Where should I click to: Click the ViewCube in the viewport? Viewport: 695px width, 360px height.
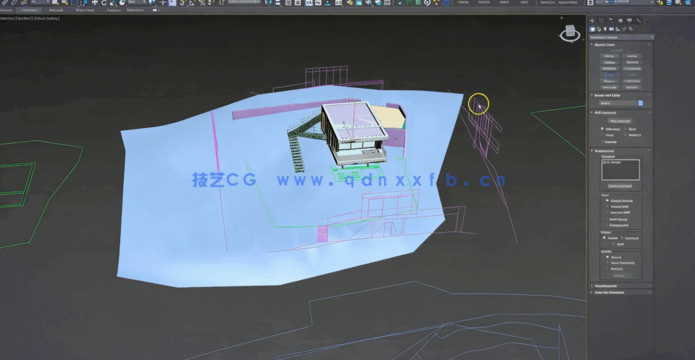570,34
